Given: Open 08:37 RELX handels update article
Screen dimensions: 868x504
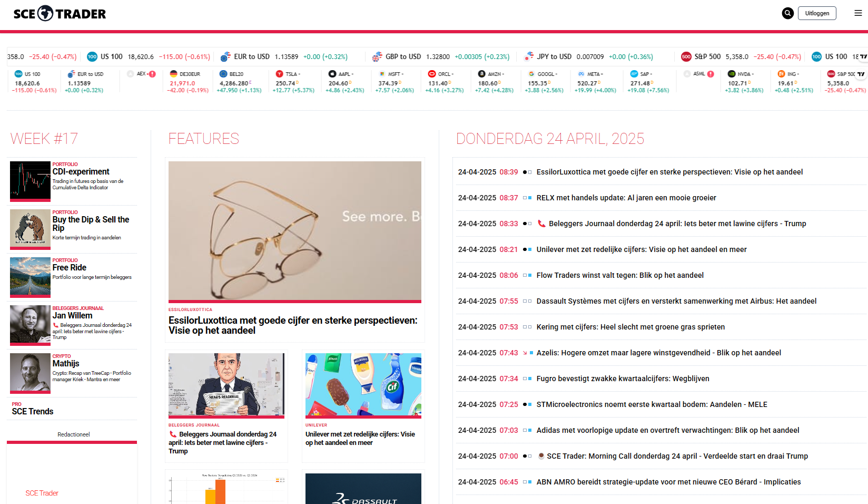Looking at the screenshot, I should click(x=626, y=198).
